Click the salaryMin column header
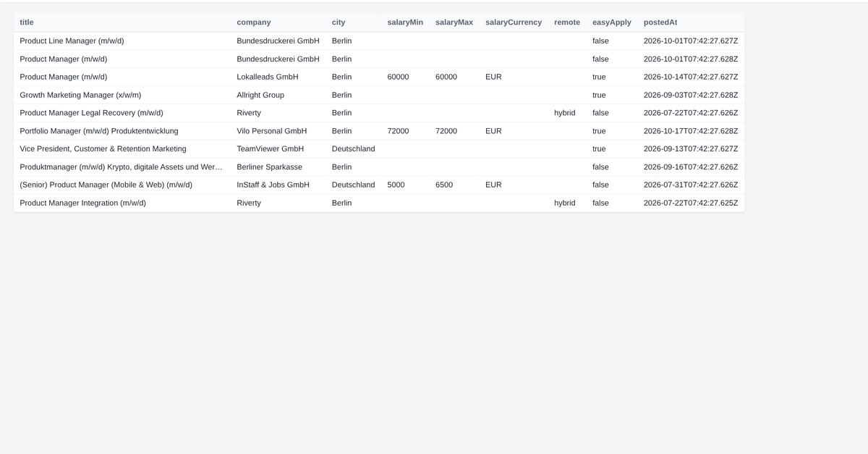Viewport: 868px width, 454px height. pos(405,22)
